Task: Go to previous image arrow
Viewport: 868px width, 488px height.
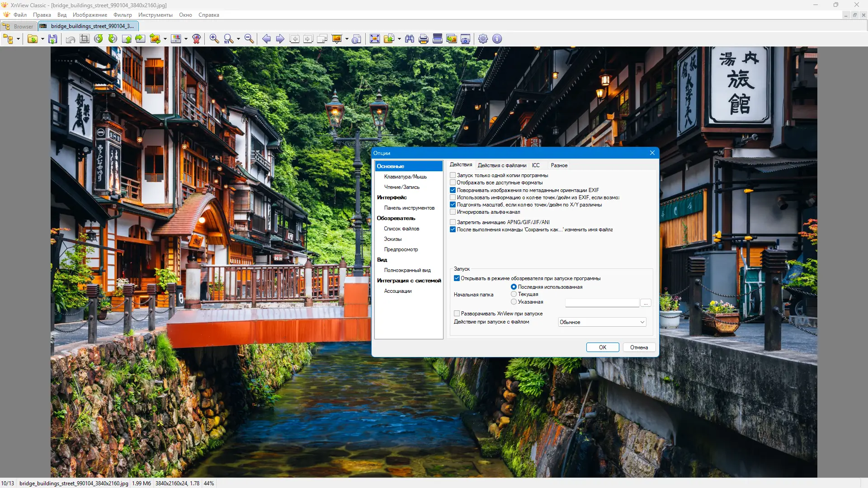Action: coord(266,39)
